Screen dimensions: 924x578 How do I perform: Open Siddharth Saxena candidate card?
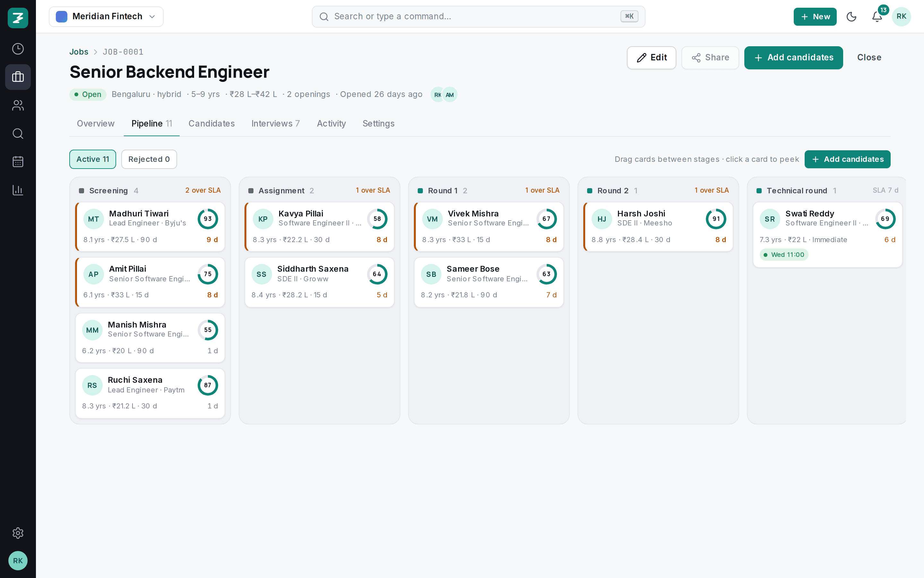(x=320, y=282)
